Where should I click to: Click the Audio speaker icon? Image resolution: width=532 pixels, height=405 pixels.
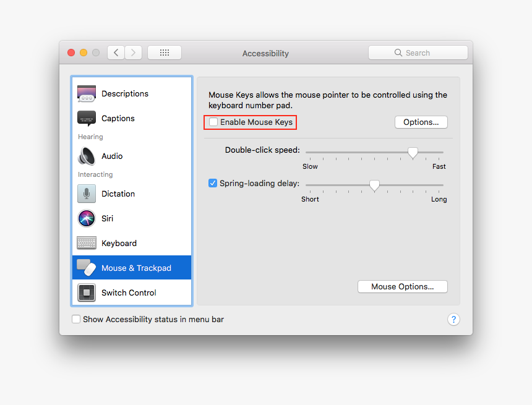pyautogui.click(x=87, y=156)
